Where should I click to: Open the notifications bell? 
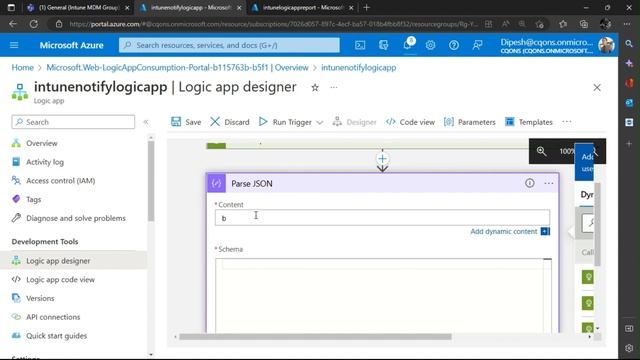coord(407,44)
